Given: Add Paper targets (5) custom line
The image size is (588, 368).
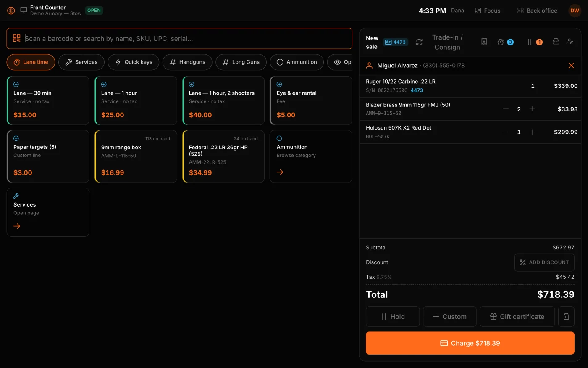Looking at the screenshot, I should (48, 156).
